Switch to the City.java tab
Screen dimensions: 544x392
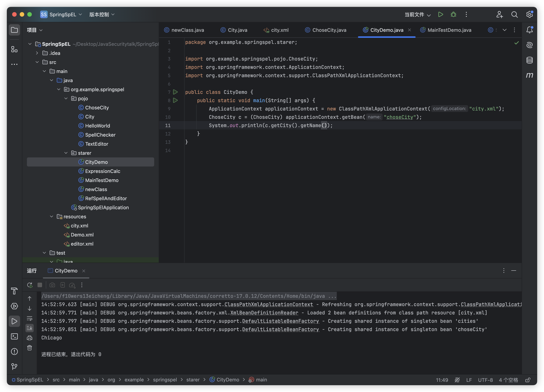(234, 30)
